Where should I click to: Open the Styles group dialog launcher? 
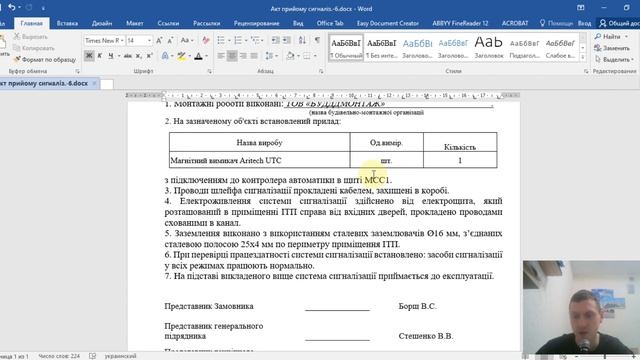click(x=586, y=71)
